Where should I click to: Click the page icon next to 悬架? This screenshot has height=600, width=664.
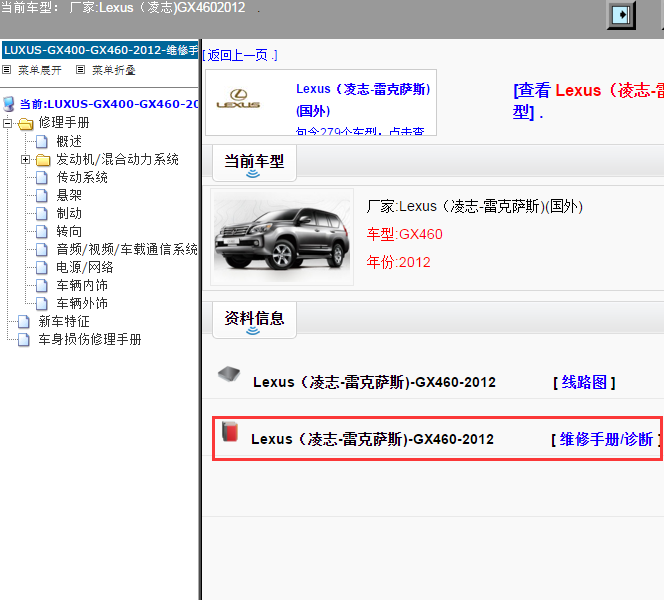42,195
